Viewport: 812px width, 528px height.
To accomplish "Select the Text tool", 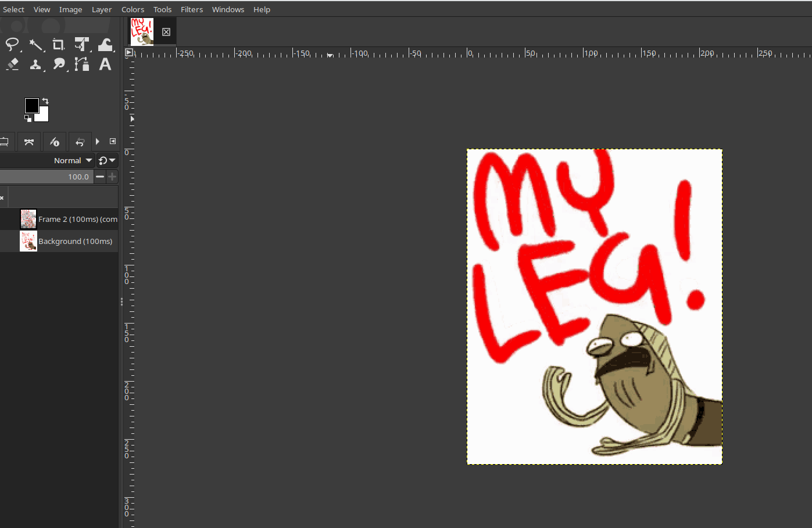I will 105,64.
